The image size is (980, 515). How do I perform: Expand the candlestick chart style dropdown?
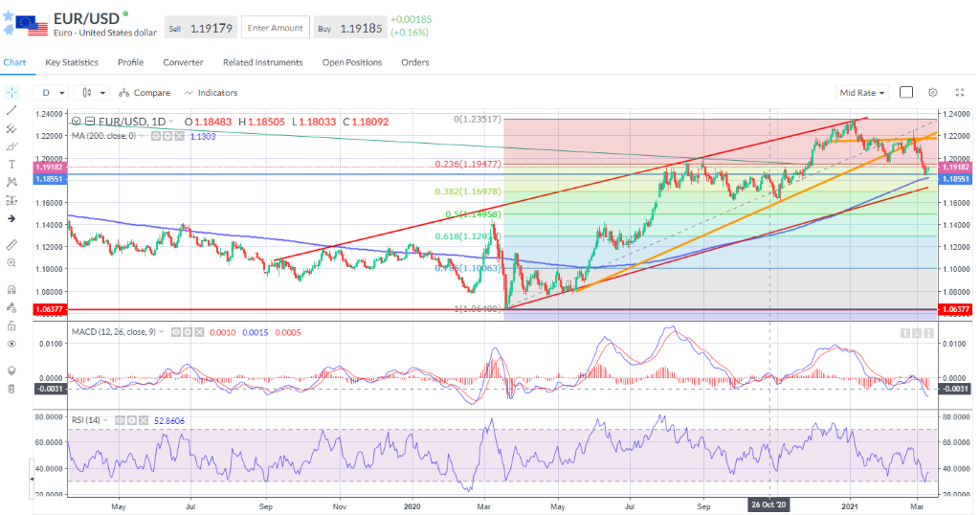coord(92,93)
